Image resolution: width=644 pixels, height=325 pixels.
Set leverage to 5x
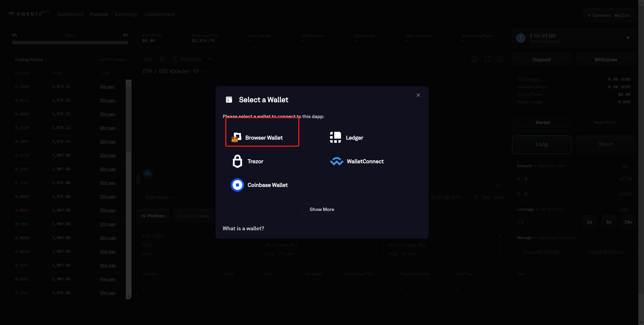point(609,222)
